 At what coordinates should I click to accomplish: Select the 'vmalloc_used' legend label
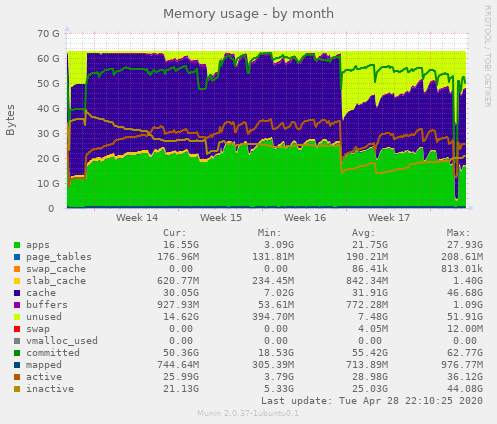(62, 341)
